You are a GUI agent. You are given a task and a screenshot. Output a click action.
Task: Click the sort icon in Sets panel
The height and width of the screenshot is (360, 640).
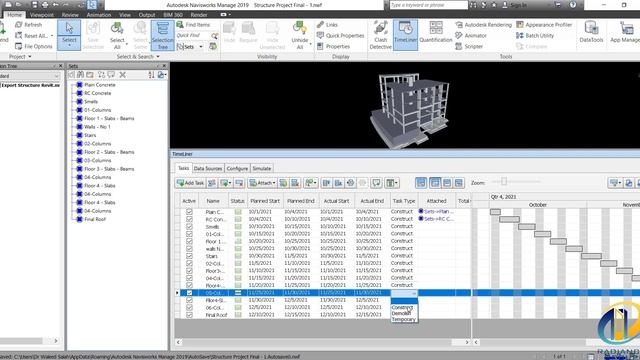151,75
